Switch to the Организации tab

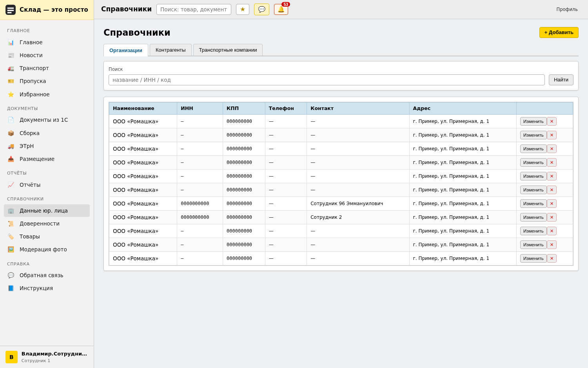(126, 50)
